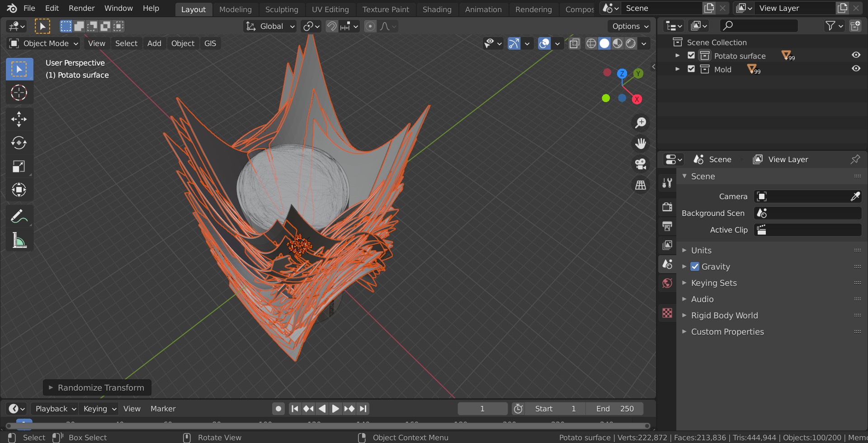Switch to orthographic grid view
Image resolution: width=868 pixels, height=443 pixels.
coord(641,185)
